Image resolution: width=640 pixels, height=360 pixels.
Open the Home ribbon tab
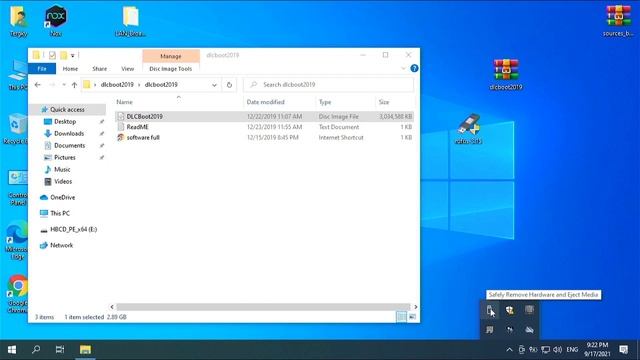click(x=70, y=69)
